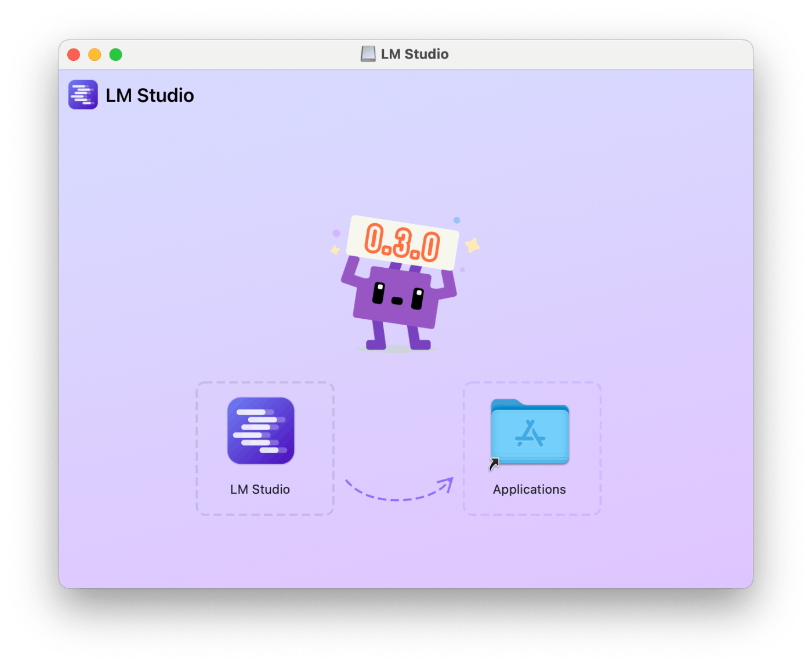Click the 'LM Studio' window title text

[x=415, y=54]
